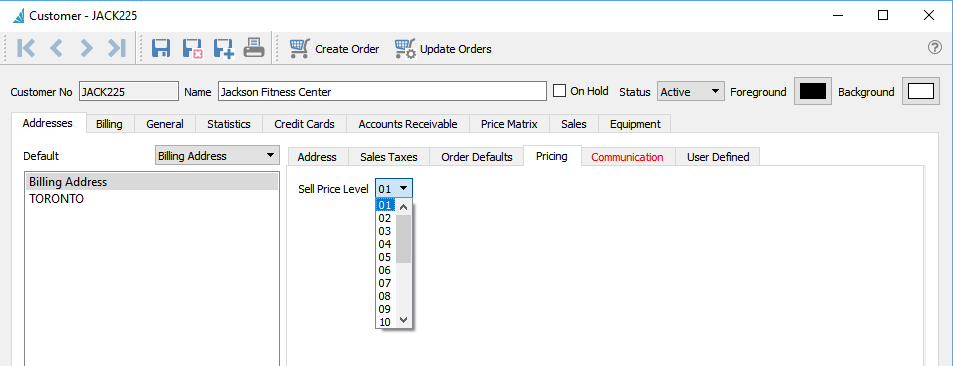Open the Communication sub-tab
Image resolution: width=953 pixels, height=366 pixels.
coord(627,157)
